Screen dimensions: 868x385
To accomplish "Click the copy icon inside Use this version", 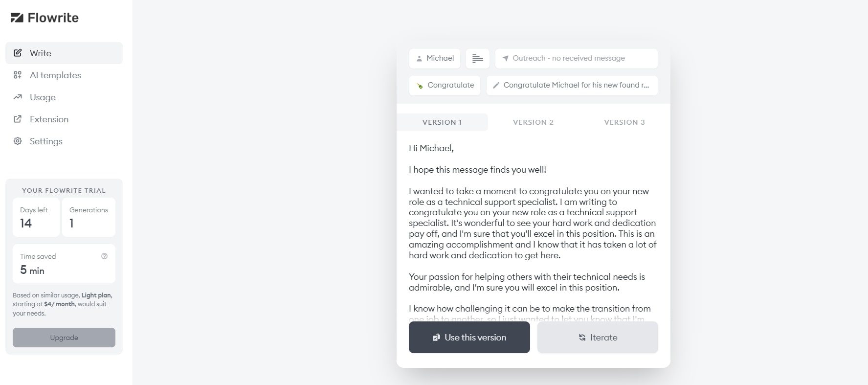I will [x=436, y=337].
